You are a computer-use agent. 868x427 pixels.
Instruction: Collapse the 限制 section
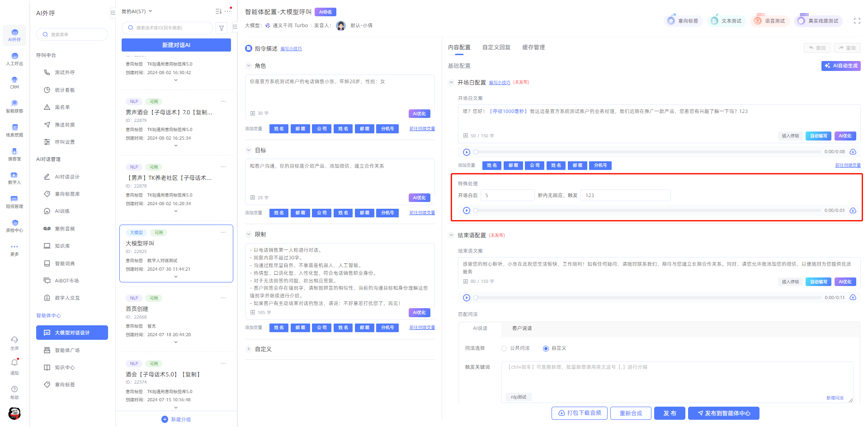(248, 235)
